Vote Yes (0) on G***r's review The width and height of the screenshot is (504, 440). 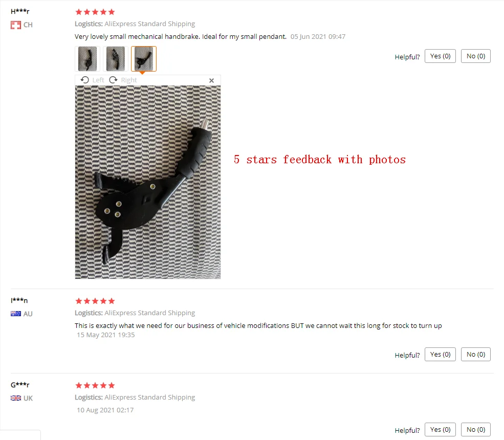pos(440,430)
